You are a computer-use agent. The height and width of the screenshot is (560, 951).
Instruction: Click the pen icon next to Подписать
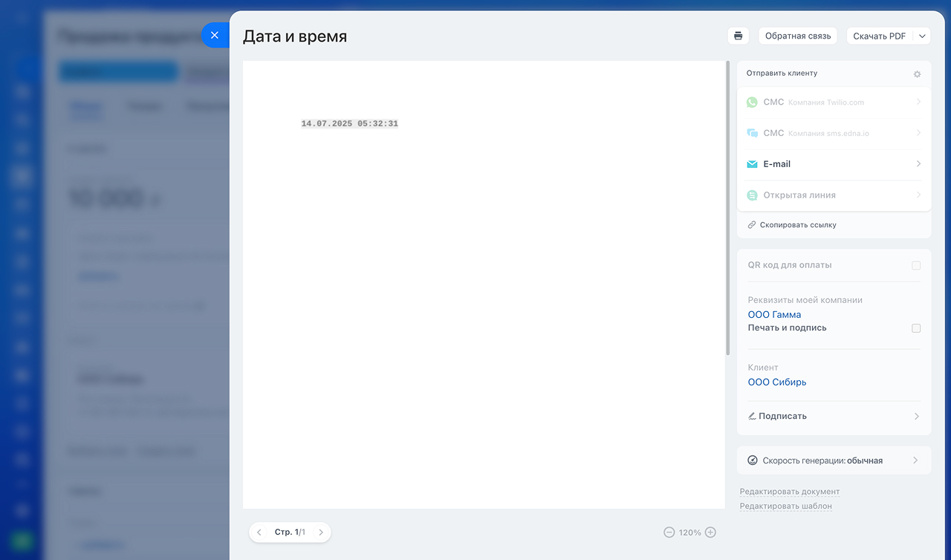click(x=752, y=417)
